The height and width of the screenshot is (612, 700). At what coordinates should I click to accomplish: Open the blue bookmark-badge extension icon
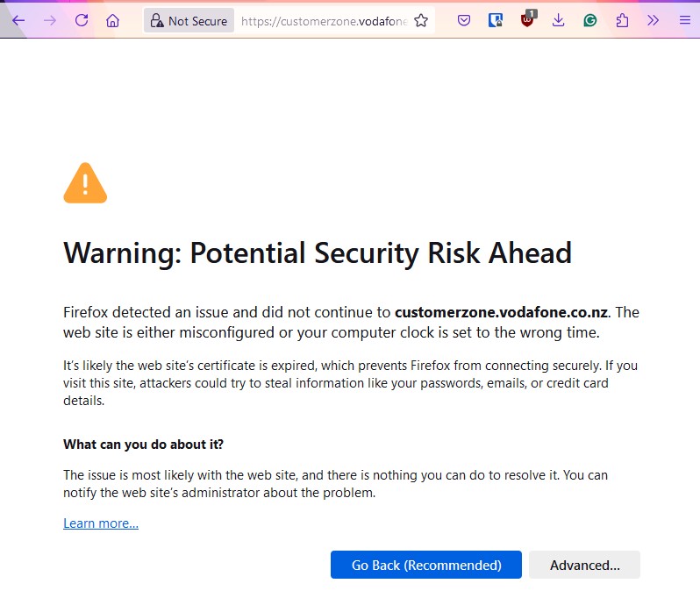496,20
